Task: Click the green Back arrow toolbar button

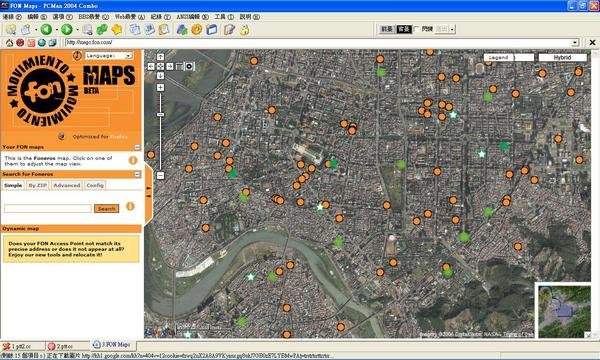Action: 46,29
